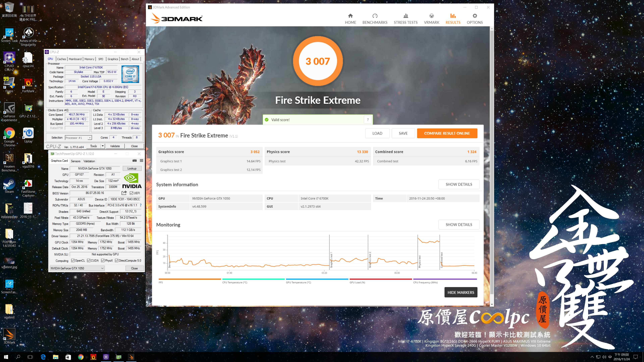Switch to the Memory tab in CPU-Z
This screenshot has width=644, height=362.
tap(89, 59)
